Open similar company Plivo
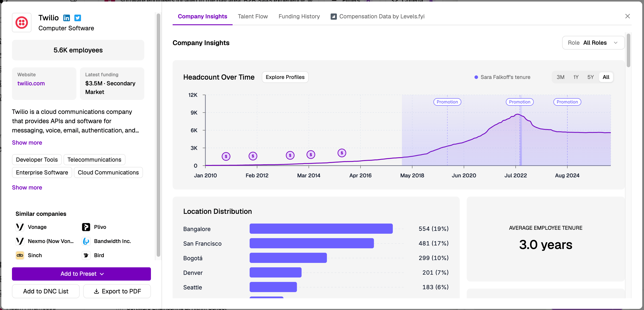Screen dimensions: 644x310 pos(100,227)
